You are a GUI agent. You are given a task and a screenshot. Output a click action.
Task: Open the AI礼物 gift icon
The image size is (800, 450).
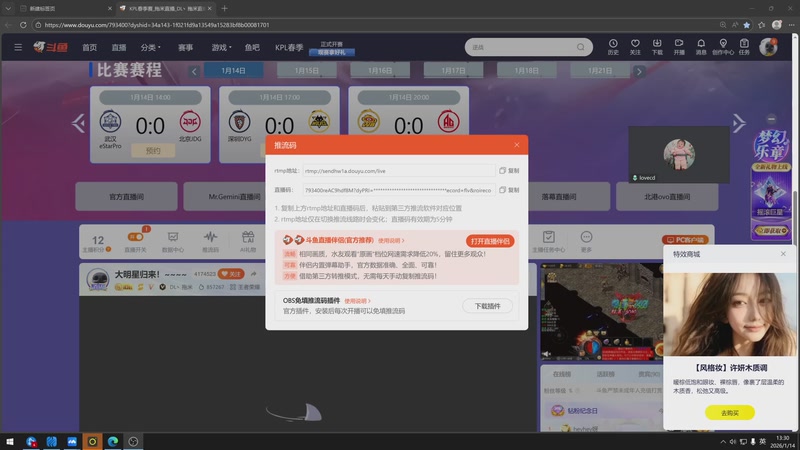(248, 242)
